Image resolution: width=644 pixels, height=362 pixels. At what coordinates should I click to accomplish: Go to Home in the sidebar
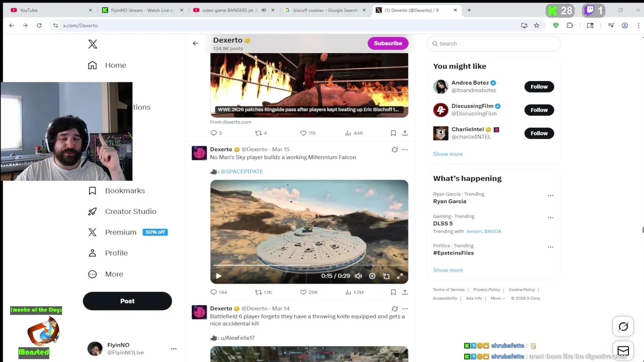click(x=107, y=65)
